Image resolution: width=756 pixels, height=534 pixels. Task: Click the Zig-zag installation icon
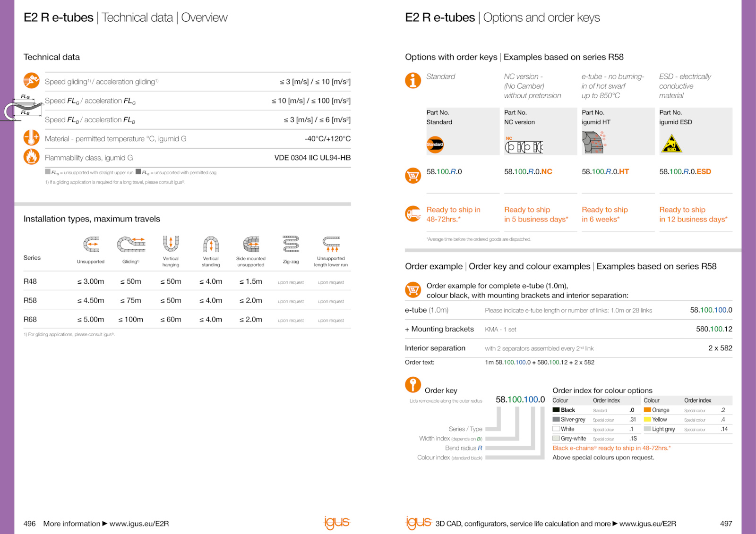[291, 244]
